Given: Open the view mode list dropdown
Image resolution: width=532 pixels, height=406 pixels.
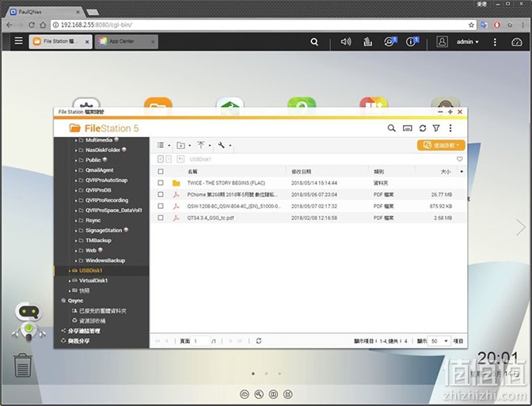Looking at the screenshot, I should [x=164, y=145].
